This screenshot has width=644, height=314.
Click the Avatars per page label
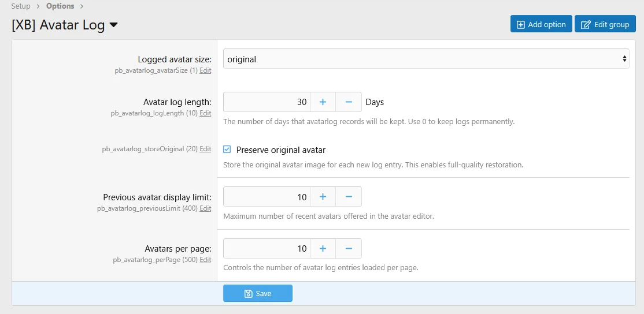pyautogui.click(x=178, y=248)
